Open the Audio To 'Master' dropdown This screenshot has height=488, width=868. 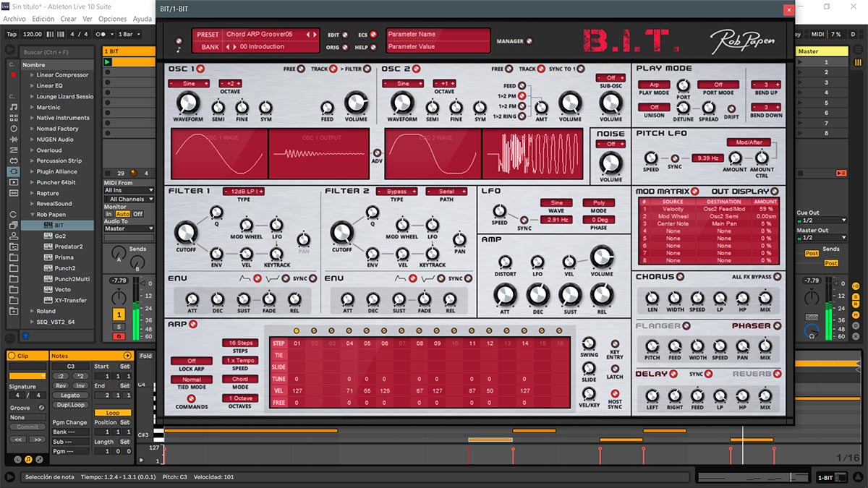(x=129, y=228)
